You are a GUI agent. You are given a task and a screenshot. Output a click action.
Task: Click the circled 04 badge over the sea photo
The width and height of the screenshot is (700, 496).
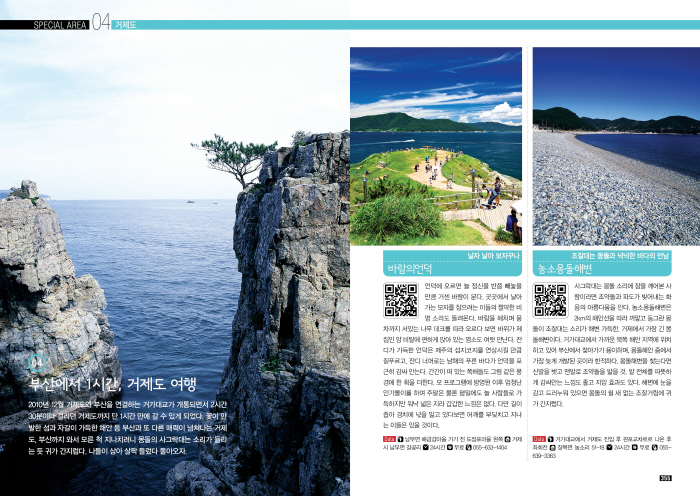pos(37,362)
